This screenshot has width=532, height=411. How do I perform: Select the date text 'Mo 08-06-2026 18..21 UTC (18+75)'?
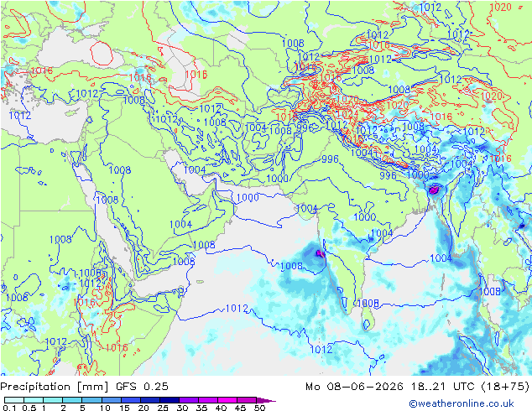tap(417, 387)
